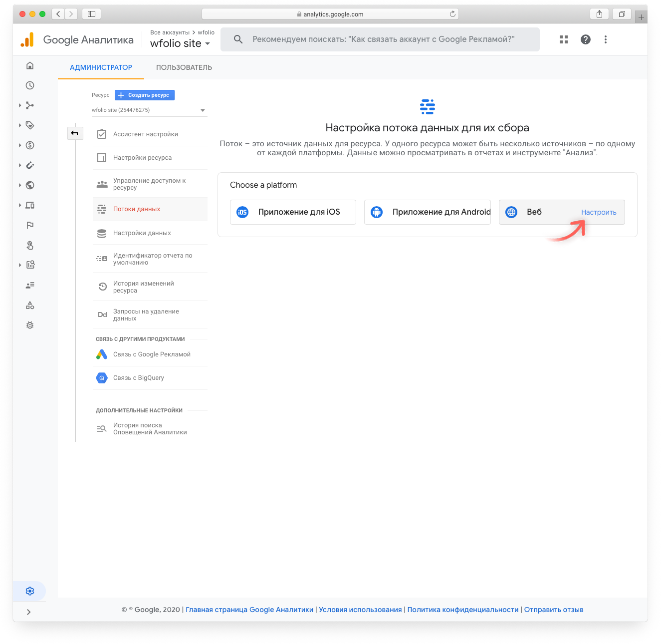The image size is (661, 644).
Task: Open Идентификатор отчета по умолчанию
Action: point(150,259)
